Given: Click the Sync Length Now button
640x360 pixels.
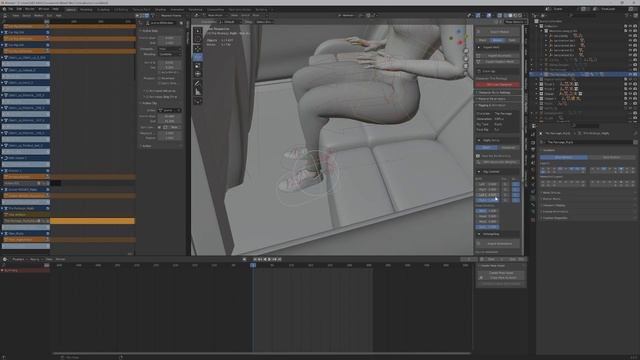Looking at the screenshot, I should tap(172, 127).
